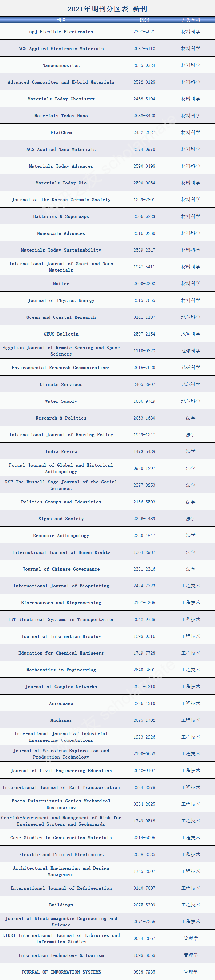
Task: Select the npj Flexible Electronics journal name
Action: (x=61, y=32)
